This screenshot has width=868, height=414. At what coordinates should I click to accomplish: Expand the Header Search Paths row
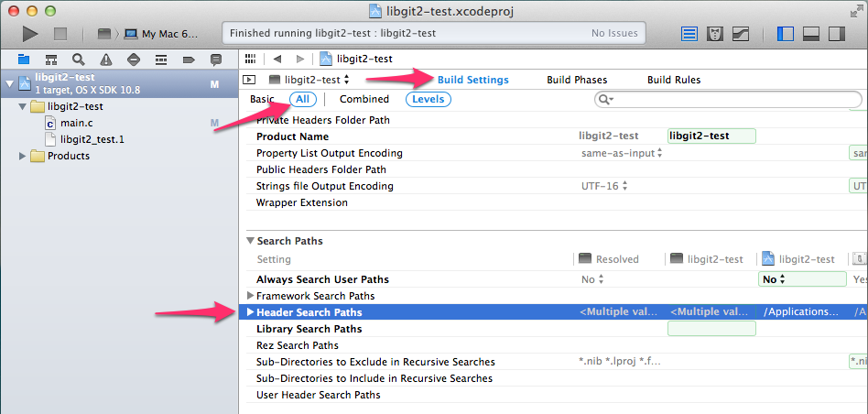tap(251, 312)
